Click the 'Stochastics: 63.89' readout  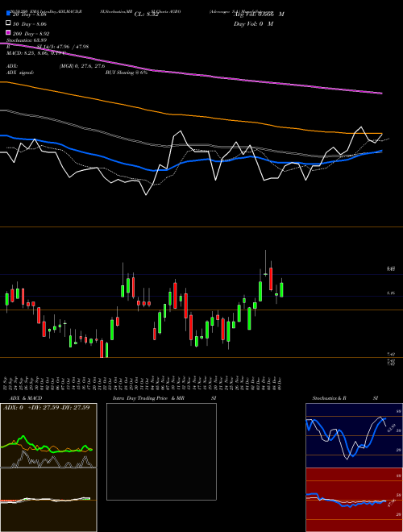(26, 40)
